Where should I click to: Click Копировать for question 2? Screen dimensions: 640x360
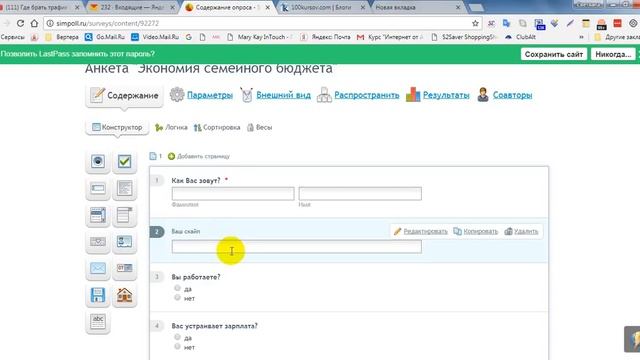(476, 231)
